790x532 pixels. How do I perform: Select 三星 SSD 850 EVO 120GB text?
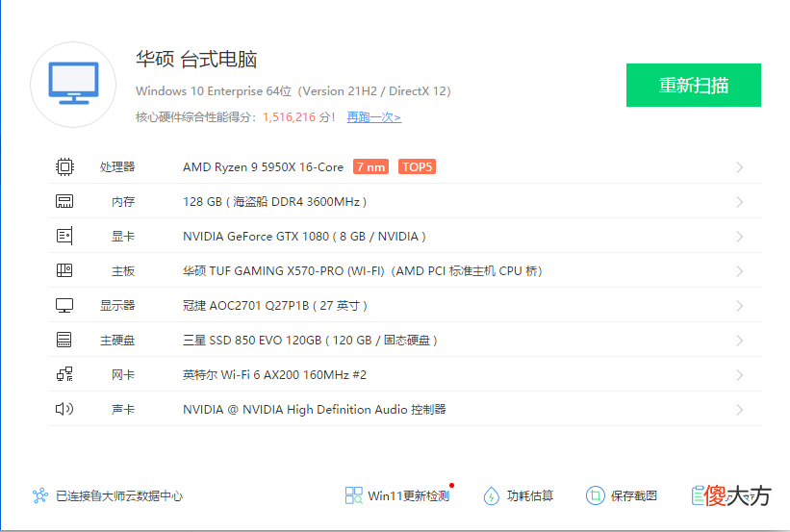coord(310,341)
